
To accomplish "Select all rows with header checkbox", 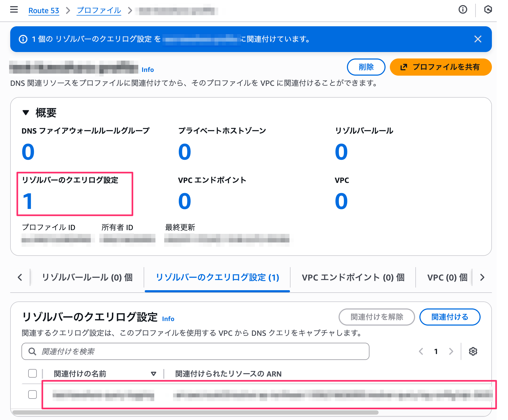I will (32, 373).
